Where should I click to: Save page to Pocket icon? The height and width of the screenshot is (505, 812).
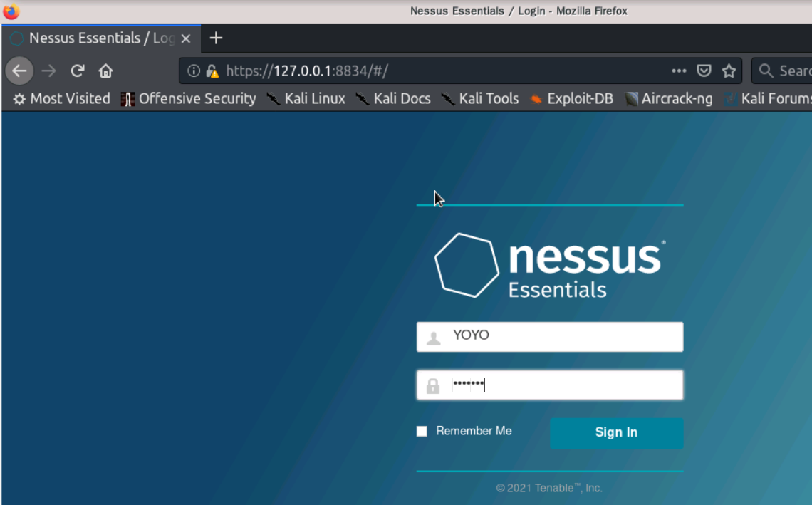click(704, 71)
